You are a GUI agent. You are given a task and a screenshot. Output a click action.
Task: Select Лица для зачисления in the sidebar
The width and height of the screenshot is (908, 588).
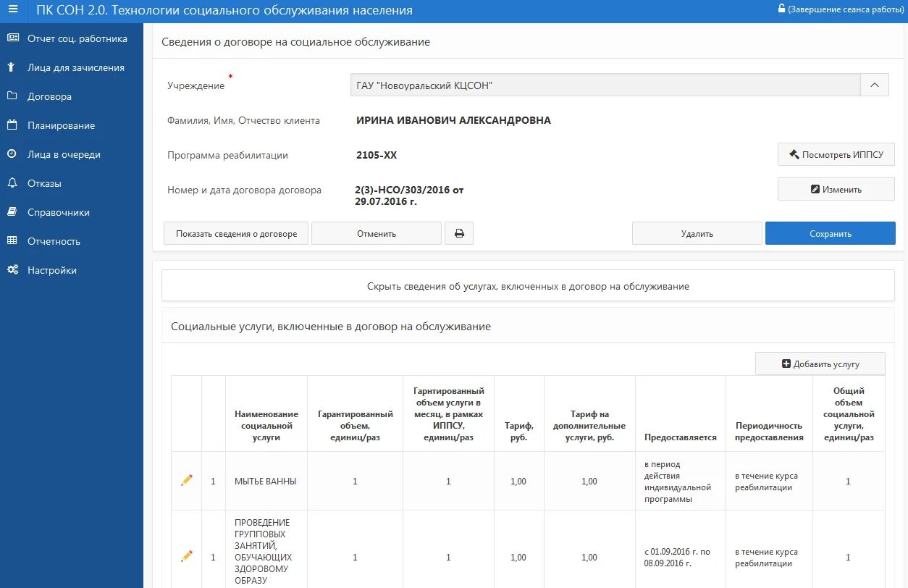(x=12, y=67)
